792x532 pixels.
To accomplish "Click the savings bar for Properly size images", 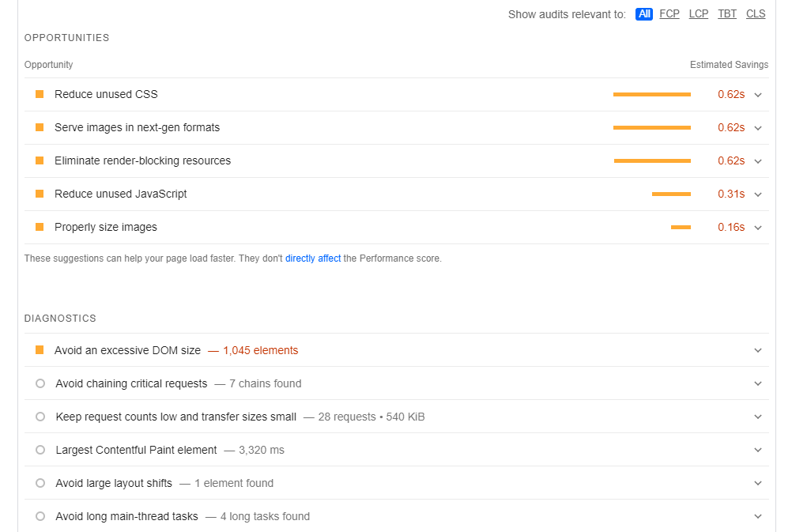I will coord(681,227).
